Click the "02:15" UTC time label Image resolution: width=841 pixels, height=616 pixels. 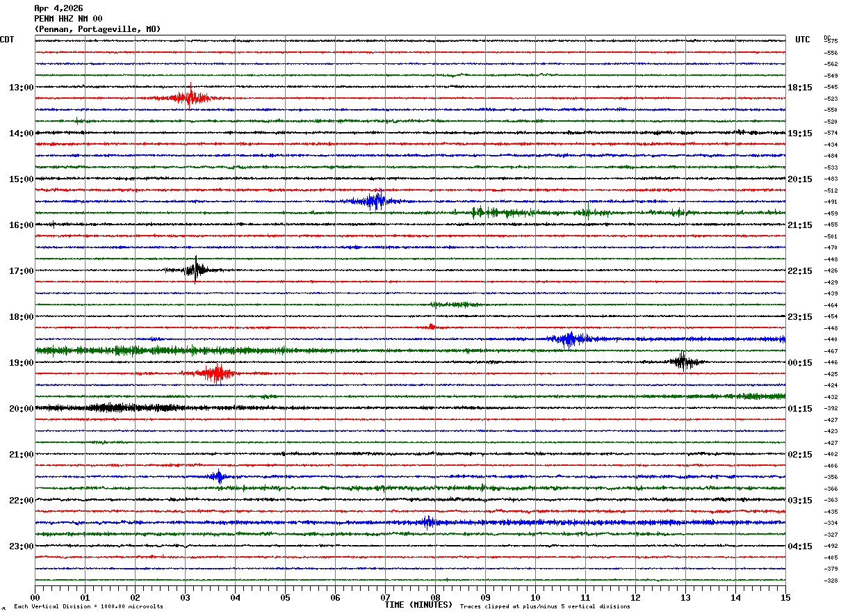[800, 455]
